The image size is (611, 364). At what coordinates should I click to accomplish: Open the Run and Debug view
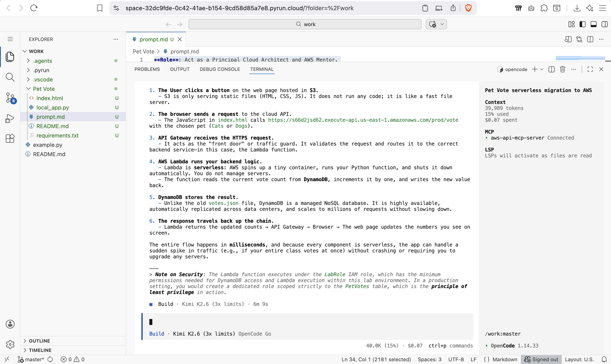[10, 119]
